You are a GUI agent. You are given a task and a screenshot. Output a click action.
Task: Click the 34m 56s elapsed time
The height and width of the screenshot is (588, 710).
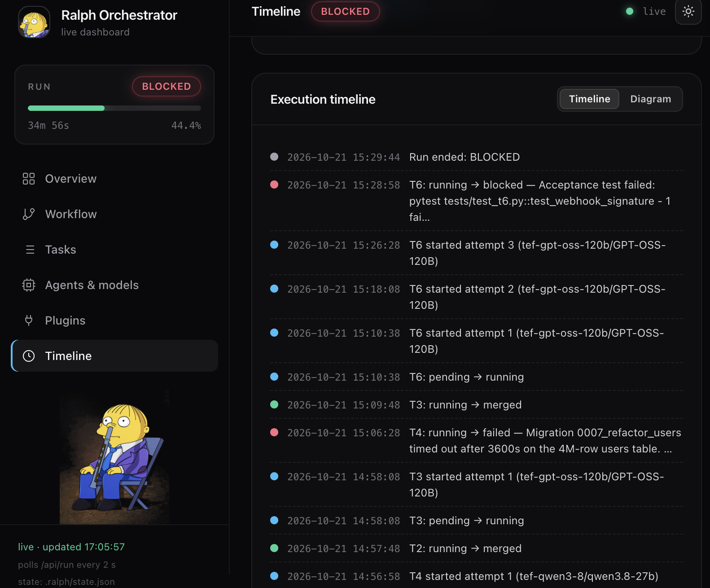(48, 125)
